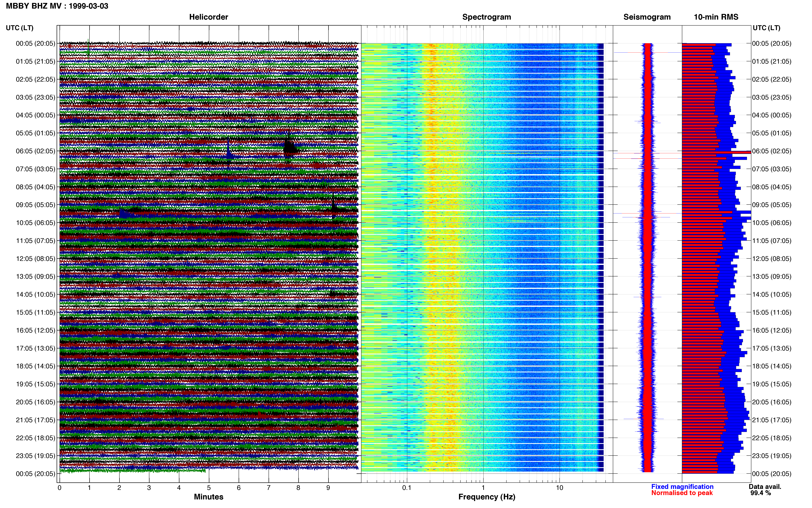The height and width of the screenshot is (508, 812).
Task: Click the 1 Hz frequency tick label
Action: click(x=483, y=487)
